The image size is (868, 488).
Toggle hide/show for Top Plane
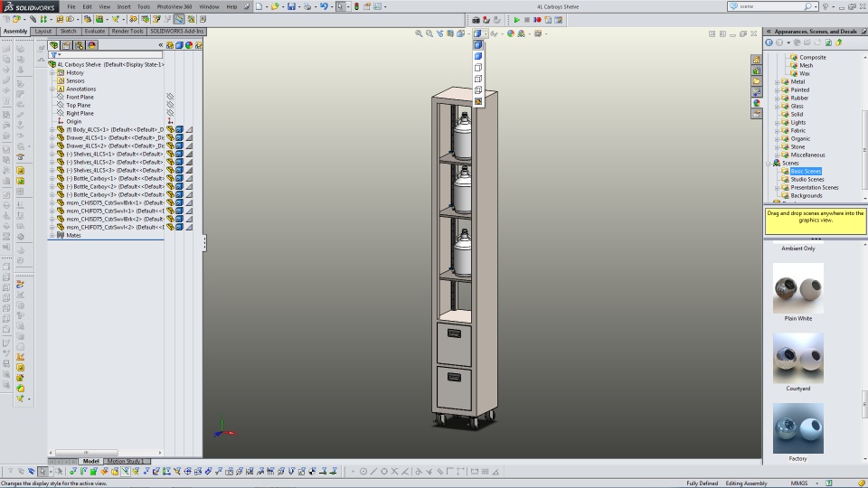(x=170, y=105)
